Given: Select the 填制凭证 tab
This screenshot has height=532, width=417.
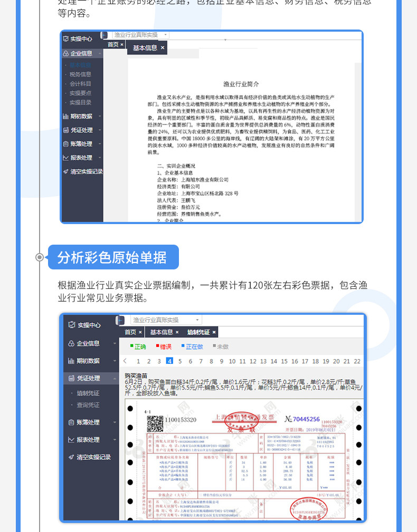Looking at the screenshot, I should pos(198,332).
